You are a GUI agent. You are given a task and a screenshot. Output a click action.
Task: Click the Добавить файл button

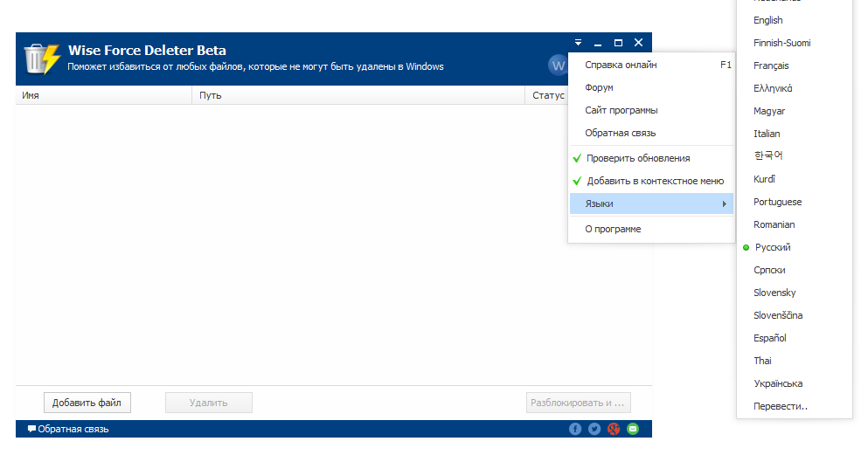point(87,403)
